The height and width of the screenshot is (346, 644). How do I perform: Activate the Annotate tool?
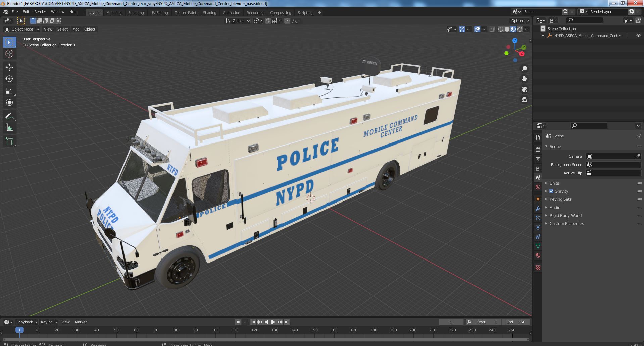point(9,116)
